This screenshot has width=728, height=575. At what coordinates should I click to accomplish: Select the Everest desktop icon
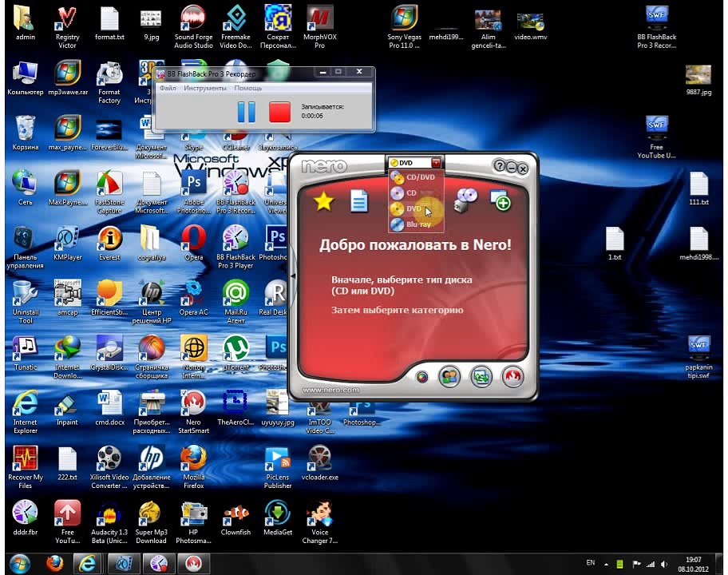pyautogui.click(x=109, y=243)
